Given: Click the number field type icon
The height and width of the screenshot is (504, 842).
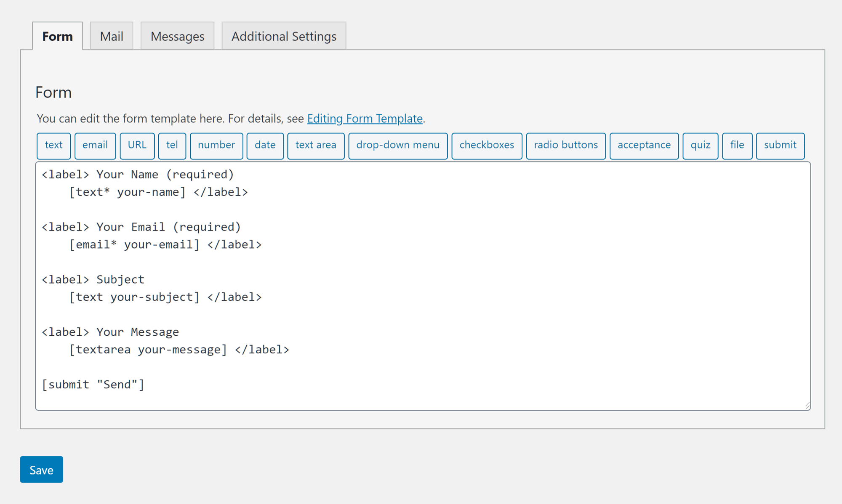Looking at the screenshot, I should (x=216, y=145).
